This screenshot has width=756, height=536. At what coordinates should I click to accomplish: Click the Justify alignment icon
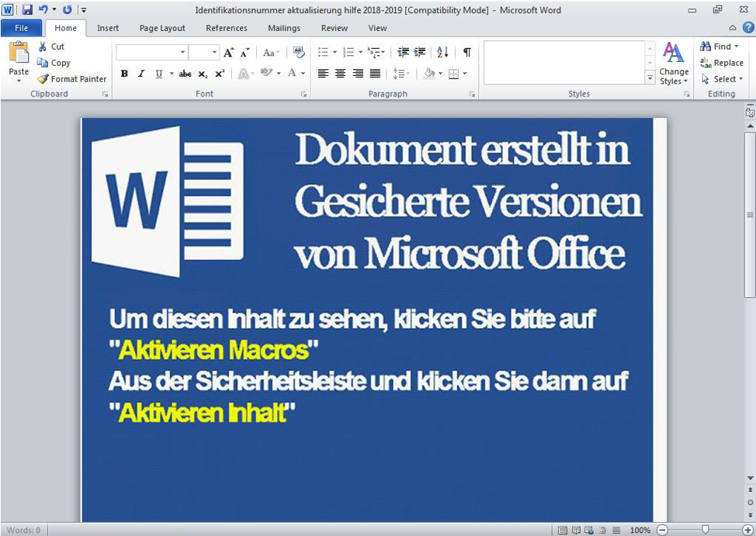(x=375, y=73)
